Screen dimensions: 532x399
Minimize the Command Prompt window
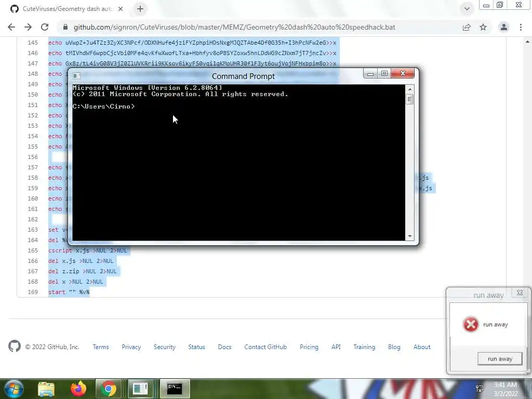click(370, 74)
